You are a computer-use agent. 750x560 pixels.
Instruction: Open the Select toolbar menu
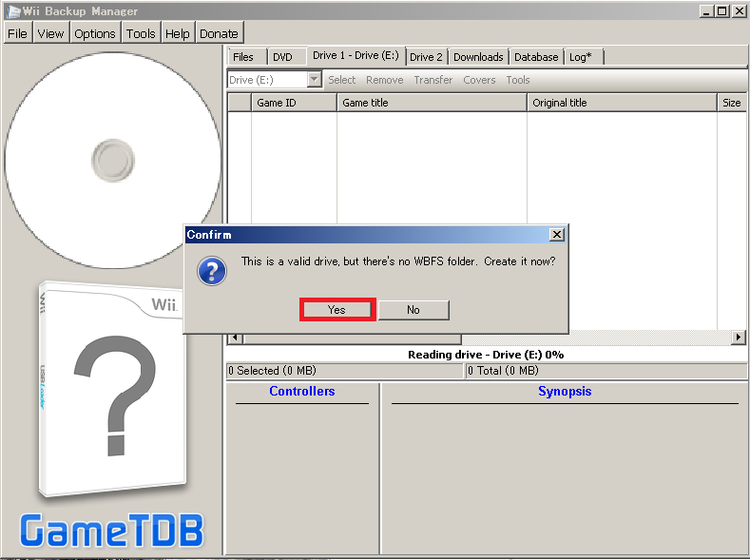[x=341, y=80]
